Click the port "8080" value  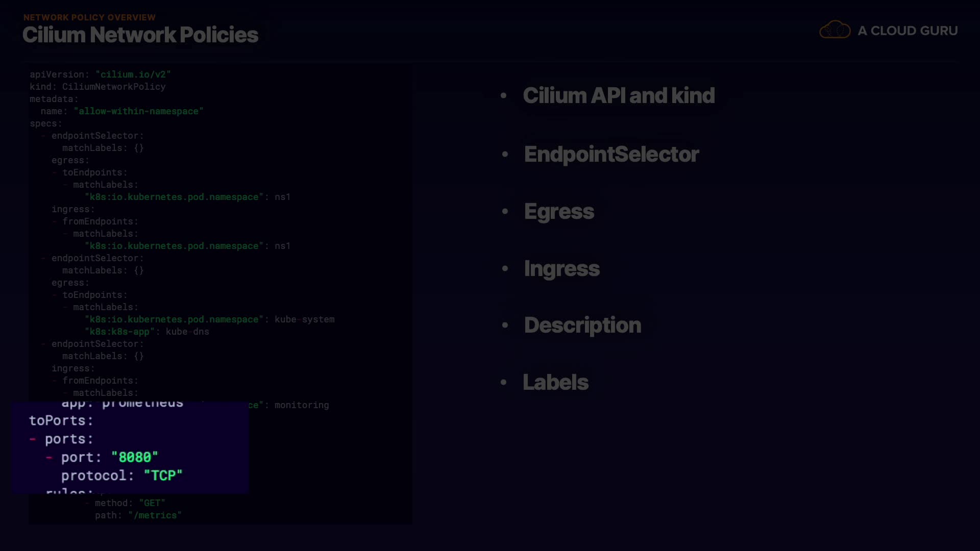pyautogui.click(x=135, y=458)
